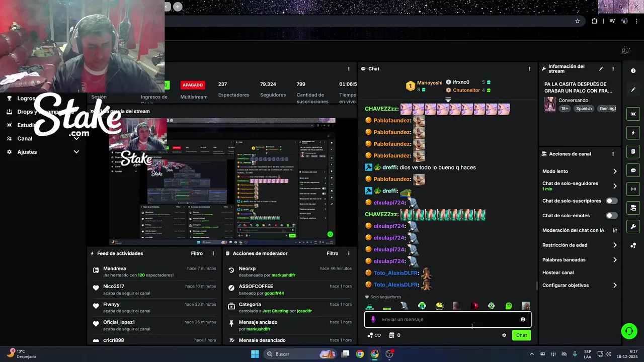The height and width of the screenshot is (362, 644).
Task: Toggle Chat de solo-suscriptores switch
Action: [612, 201]
